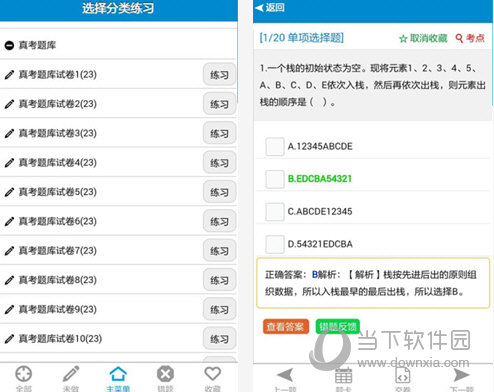Tap the 正确答案 explanation box
Screen dimensions: 494x392
[x=373, y=283]
